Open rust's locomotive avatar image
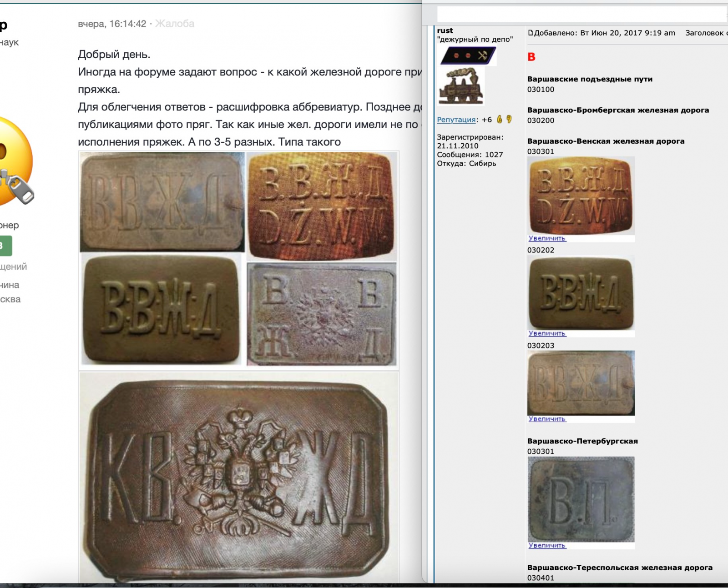The width and height of the screenshot is (728, 588). click(461, 86)
